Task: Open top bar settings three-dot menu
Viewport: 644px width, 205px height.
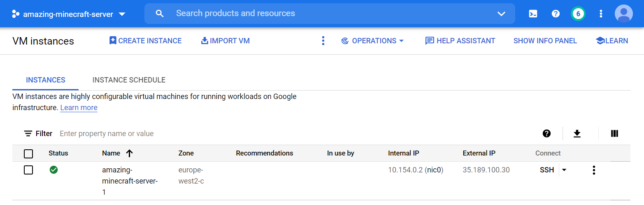Action: click(601, 14)
